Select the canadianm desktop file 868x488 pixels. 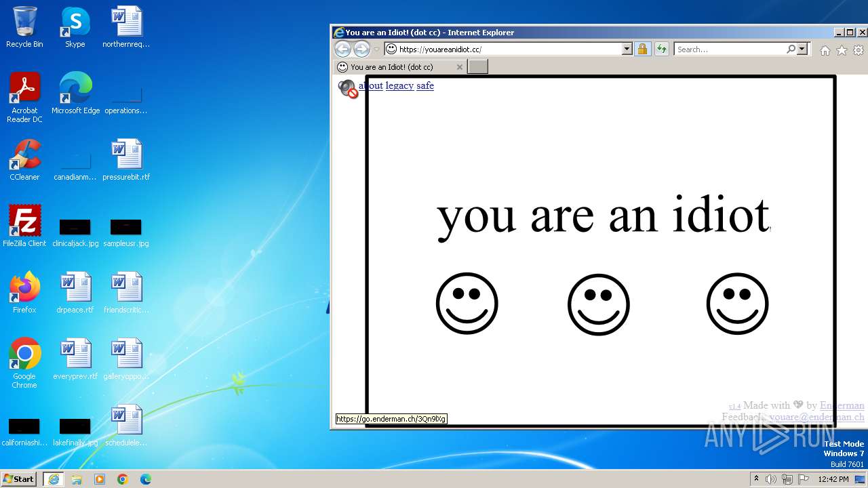[x=75, y=167]
